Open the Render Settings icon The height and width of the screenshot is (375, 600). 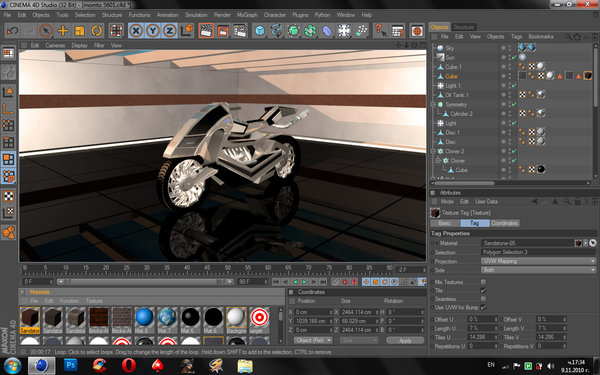tap(240, 31)
